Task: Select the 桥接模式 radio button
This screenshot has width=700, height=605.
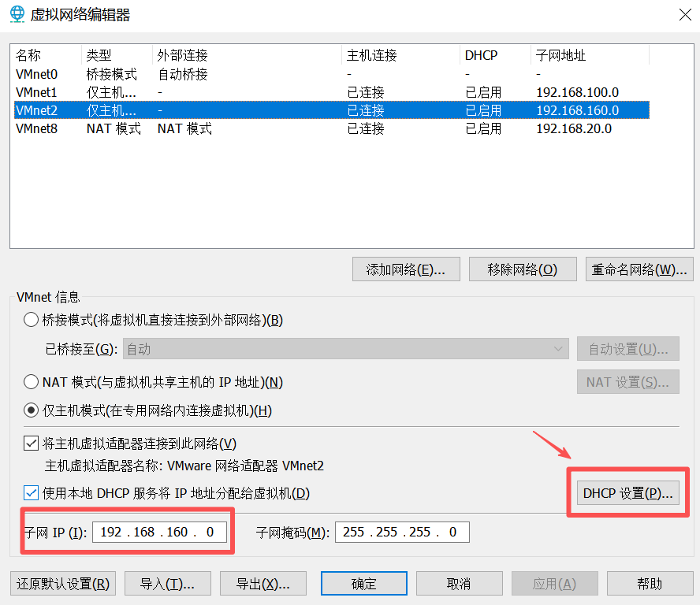Action: click(31, 320)
